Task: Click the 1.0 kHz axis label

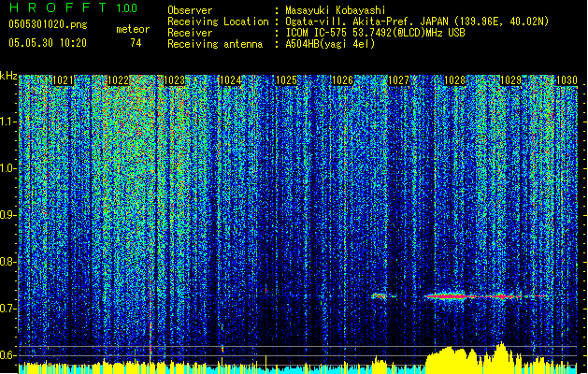Action: click(x=8, y=168)
